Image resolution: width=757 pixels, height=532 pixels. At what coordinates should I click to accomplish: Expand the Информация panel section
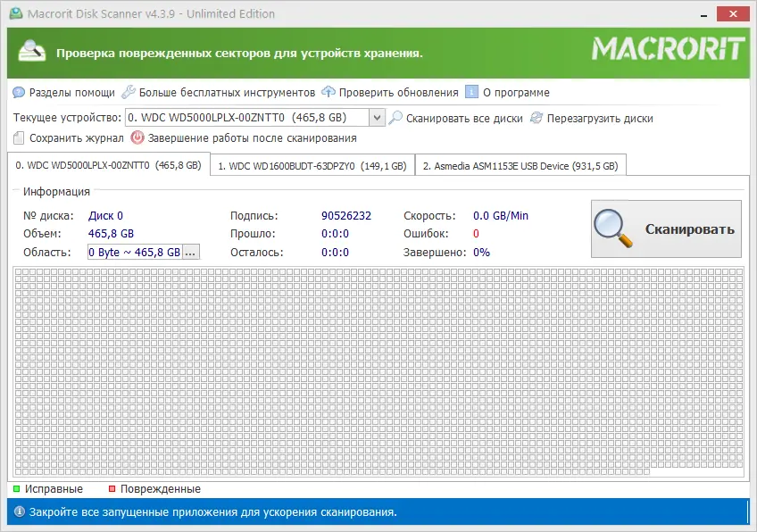click(x=55, y=191)
